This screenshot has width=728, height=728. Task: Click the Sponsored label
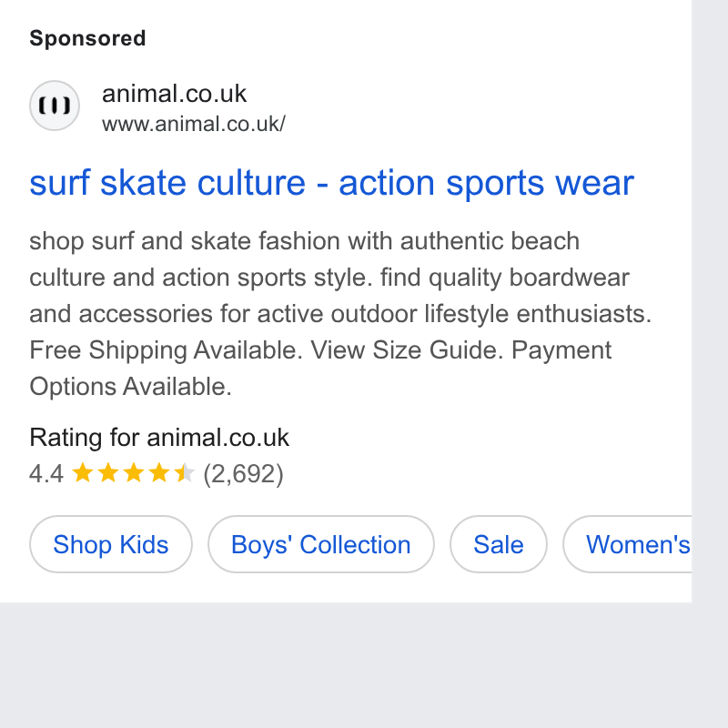click(x=87, y=38)
